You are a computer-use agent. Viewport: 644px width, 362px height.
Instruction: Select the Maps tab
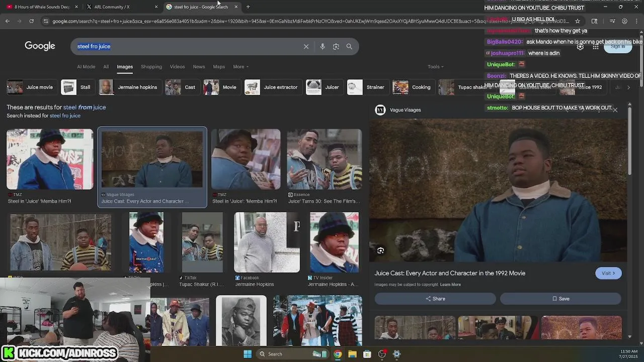click(219, 66)
